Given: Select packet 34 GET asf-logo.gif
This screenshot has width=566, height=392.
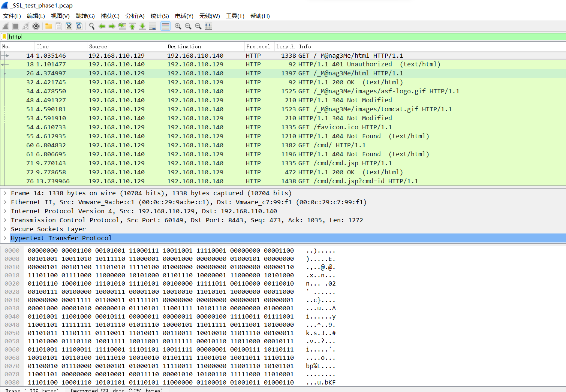Looking at the screenshot, I should tap(283, 91).
